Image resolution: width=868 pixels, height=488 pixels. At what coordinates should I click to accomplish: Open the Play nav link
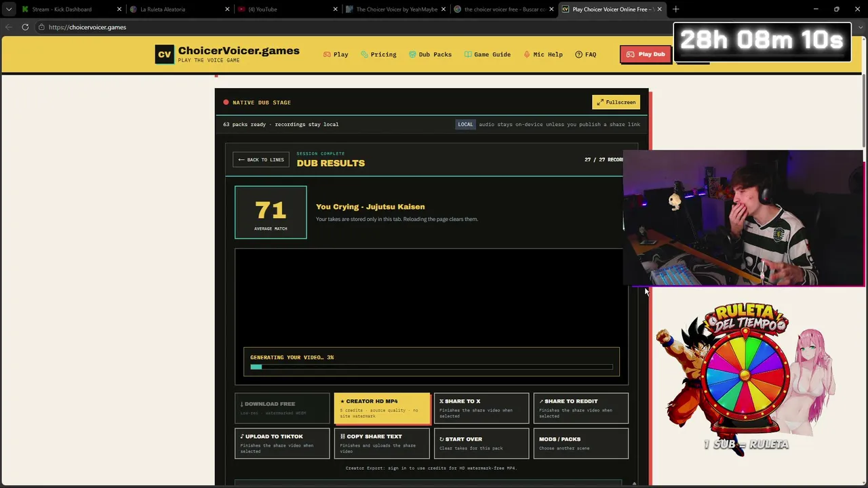(336, 54)
